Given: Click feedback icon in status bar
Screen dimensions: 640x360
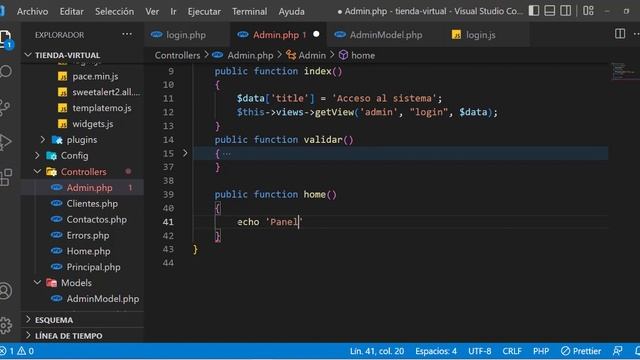Looking at the screenshot, I should [x=618, y=351].
